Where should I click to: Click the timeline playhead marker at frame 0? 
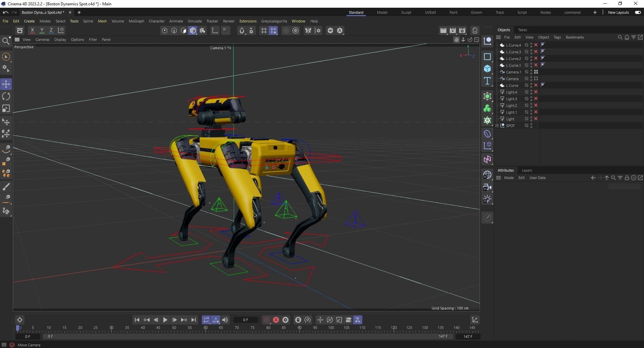18,328
